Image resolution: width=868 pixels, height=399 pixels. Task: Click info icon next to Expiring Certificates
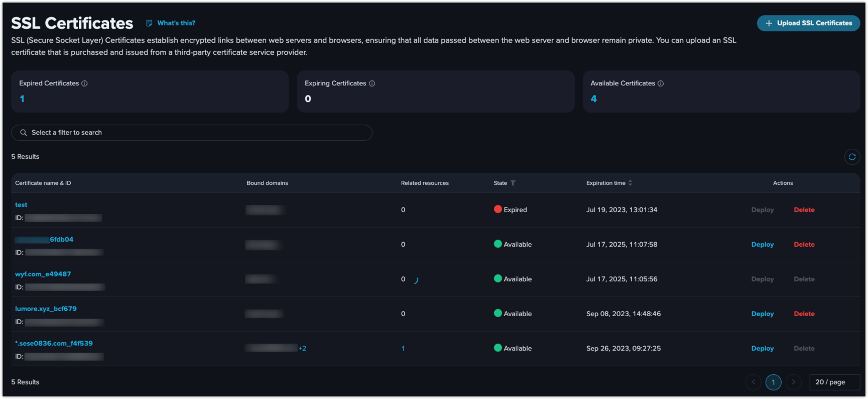[x=372, y=83]
